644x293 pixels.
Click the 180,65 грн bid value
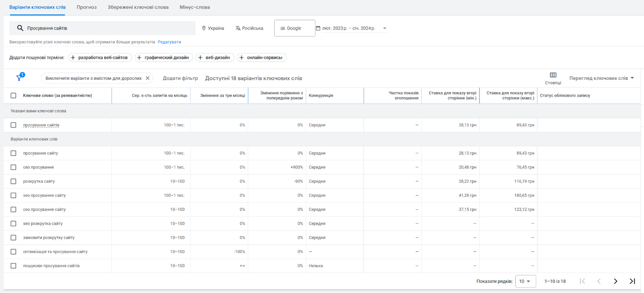524,195
